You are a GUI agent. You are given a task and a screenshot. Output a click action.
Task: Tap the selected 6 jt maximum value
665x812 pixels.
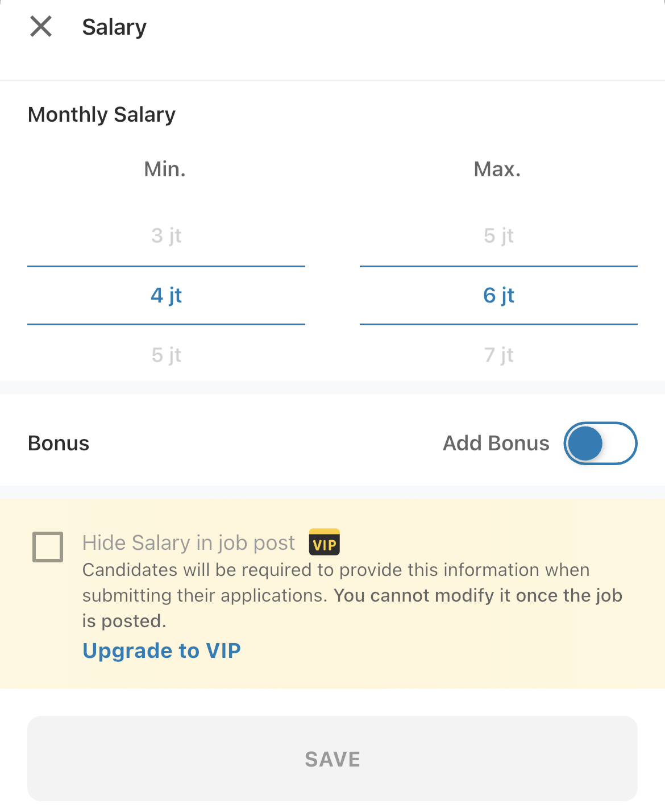point(498,295)
